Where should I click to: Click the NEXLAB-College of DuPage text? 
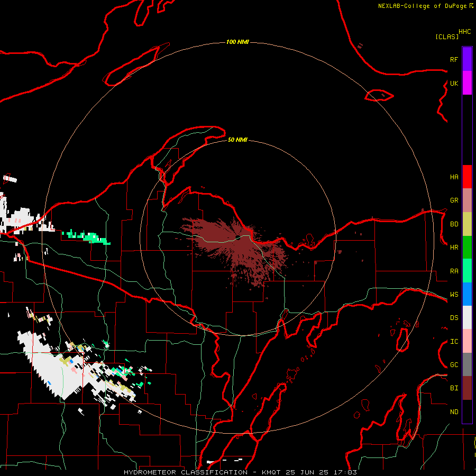[423, 6]
